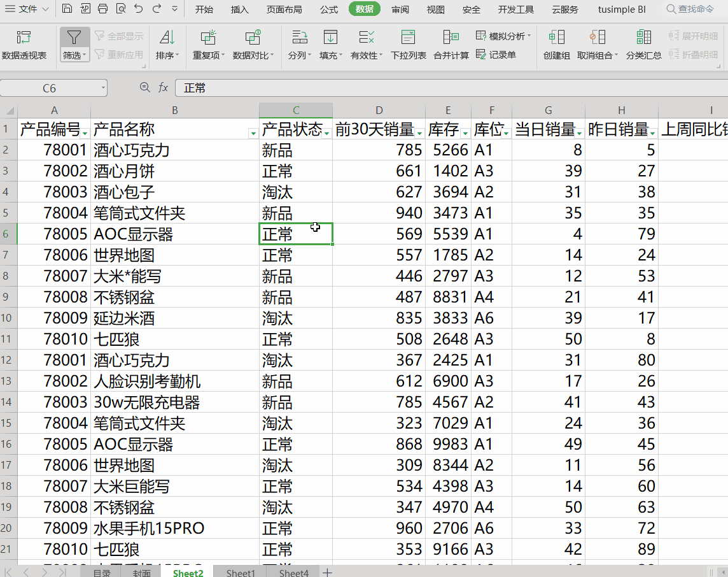Open the 重复项 duplicates tool
728x577 pixels.
(x=209, y=45)
